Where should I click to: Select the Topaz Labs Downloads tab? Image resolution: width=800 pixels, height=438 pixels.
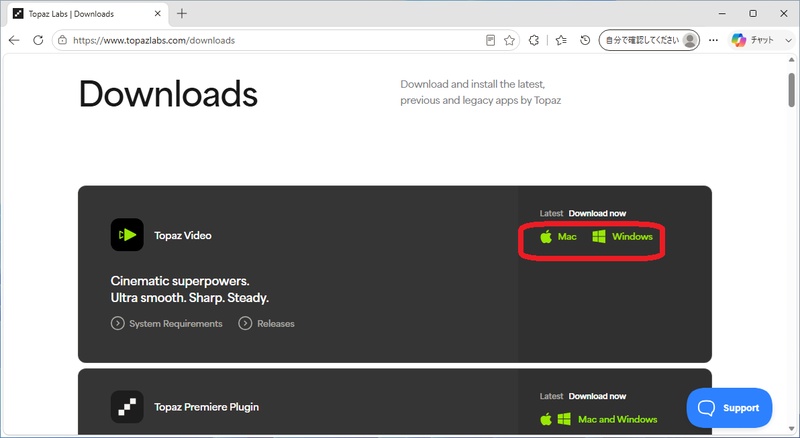tap(87, 14)
